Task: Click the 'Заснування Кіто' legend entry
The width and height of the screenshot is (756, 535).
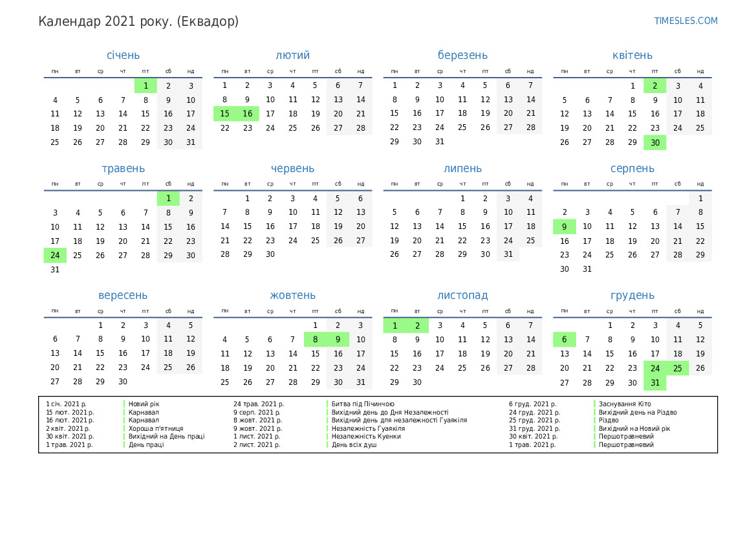Action: (x=625, y=404)
